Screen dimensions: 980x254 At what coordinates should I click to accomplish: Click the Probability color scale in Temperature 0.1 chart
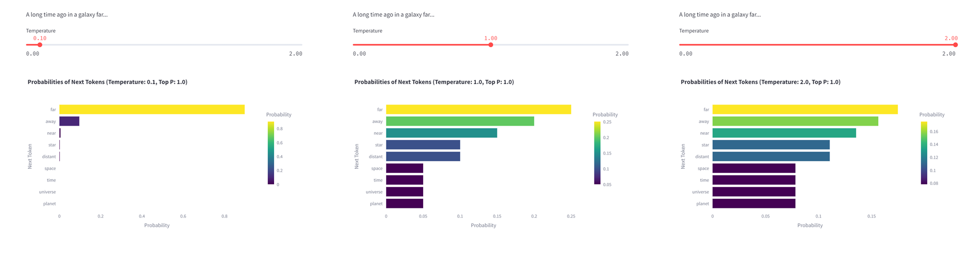pos(271,153)
